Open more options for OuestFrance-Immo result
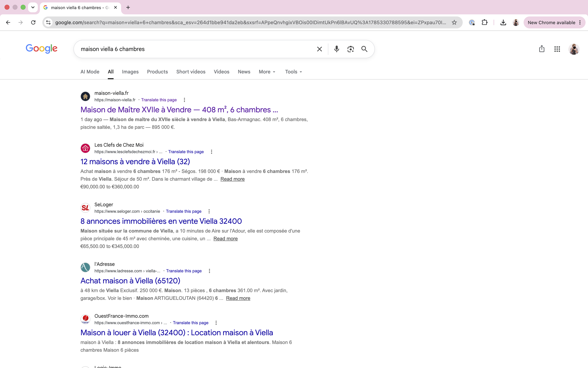The image size is (588, 368). click(x=216, y=323)
